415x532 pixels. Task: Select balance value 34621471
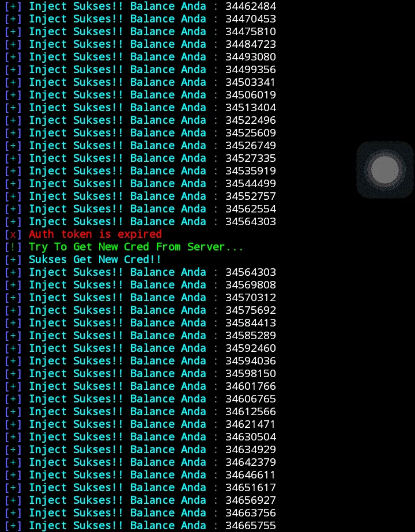click(x=251, y=424)
